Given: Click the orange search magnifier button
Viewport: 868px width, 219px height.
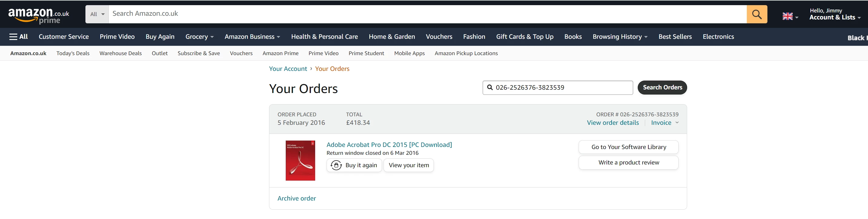Looking at the screenshot, I should (757, 14).
